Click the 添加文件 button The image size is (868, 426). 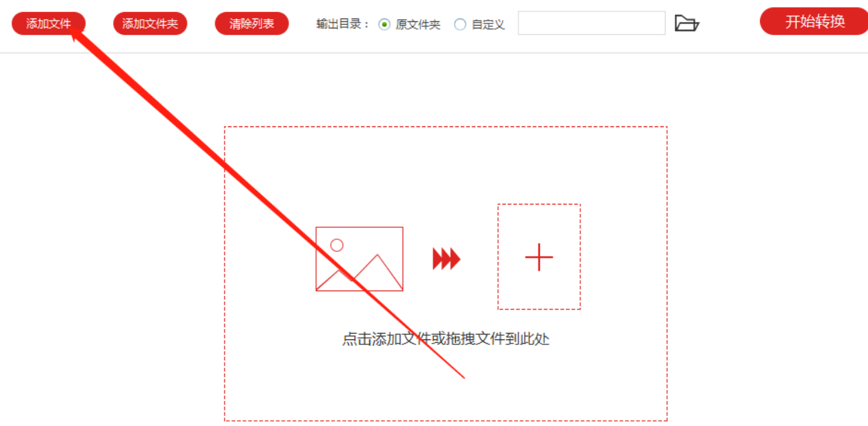pos(48,23)
